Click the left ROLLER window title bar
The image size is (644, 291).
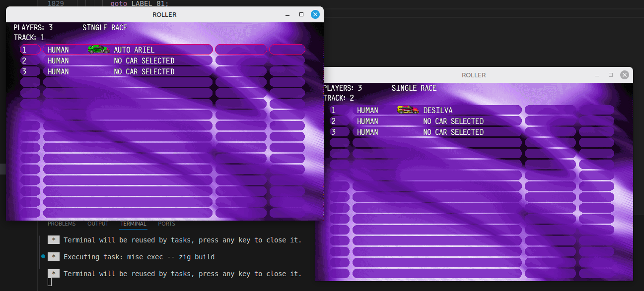click(164, 14)
